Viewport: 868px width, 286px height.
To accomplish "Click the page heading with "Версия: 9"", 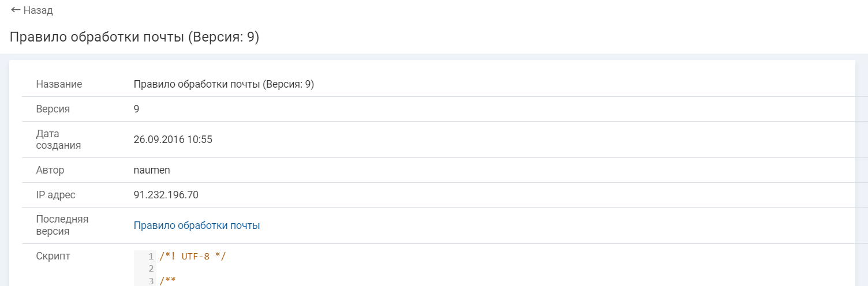I will [134, 37].
